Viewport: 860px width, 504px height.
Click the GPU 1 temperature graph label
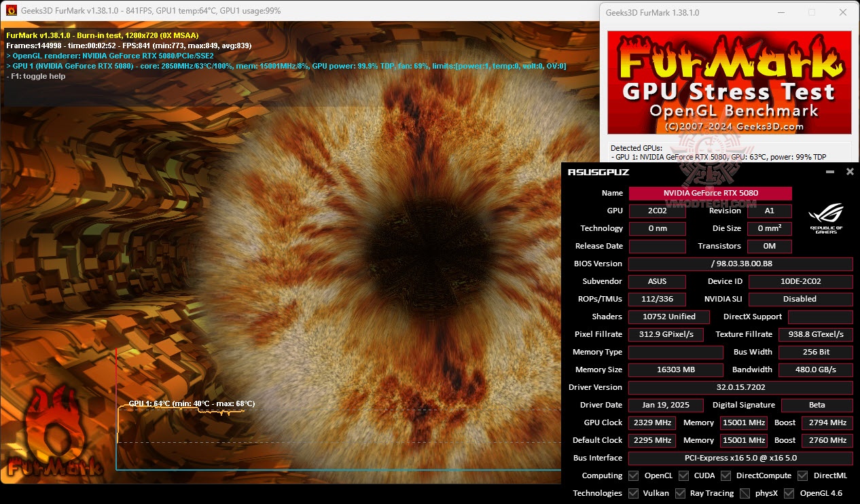[x=192, y=403]
